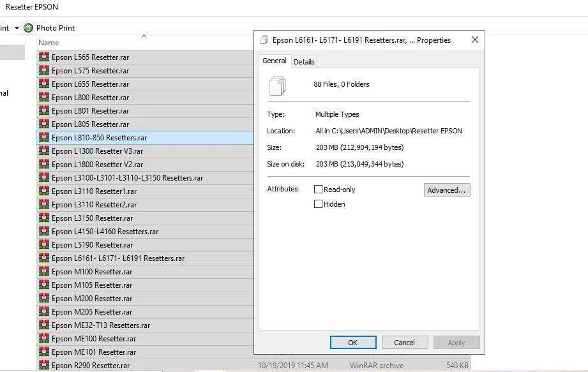588x372 pixels.
Task: Click the WinRAR icon of Epson L1300 Resetter V3.rar
Action: (44, 151)
